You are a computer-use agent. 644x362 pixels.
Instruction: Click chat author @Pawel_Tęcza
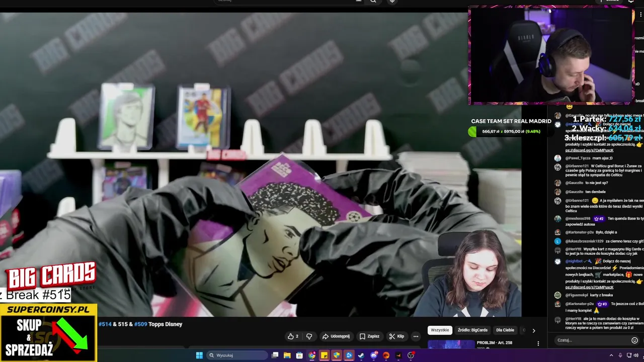[x=579, y=158]
